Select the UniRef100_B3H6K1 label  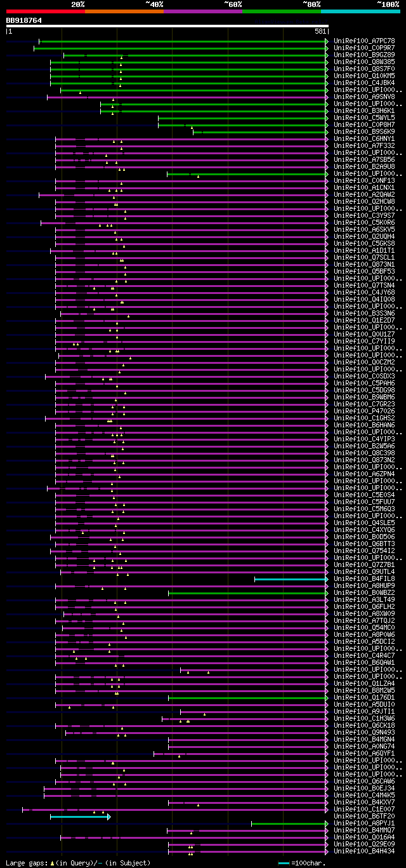364,110
